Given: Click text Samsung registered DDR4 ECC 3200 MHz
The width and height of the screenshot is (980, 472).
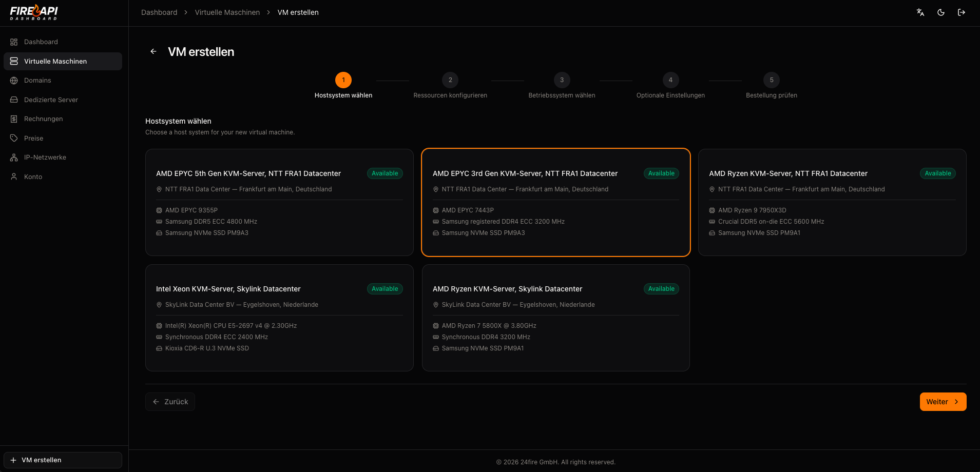Looking at the screenshot, I should point(503,222).
